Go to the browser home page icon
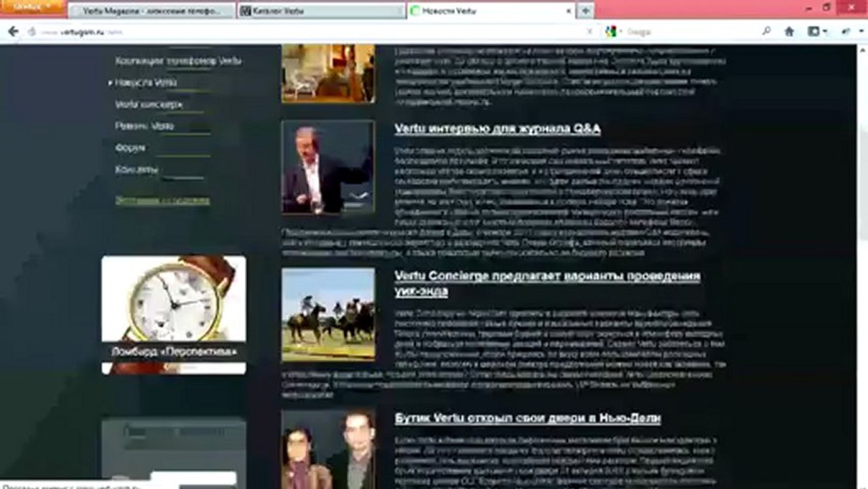The height and width of the screenshot is (489, 868). [x=789, y=31]
